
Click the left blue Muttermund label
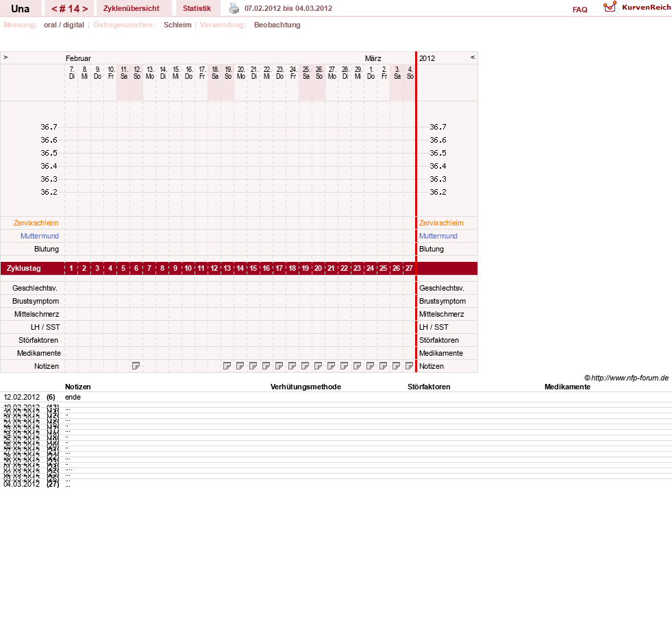tap(40, 236)
